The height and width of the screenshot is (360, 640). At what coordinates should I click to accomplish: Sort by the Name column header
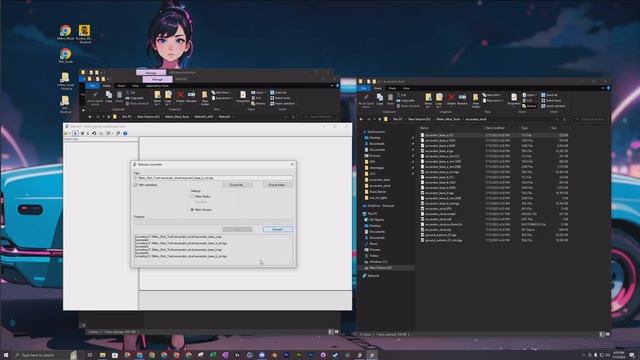(x=424, y=128)
